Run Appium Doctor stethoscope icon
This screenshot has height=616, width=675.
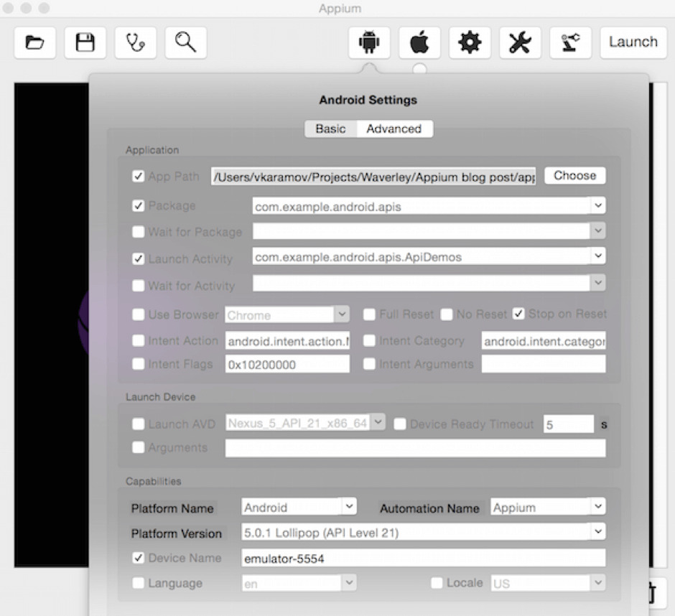click(x=136, y=42)
